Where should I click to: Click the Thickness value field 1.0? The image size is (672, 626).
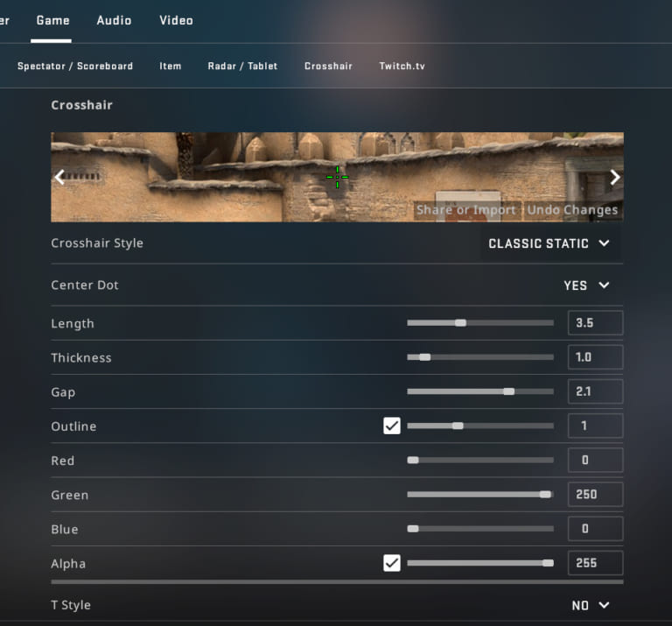click(x=595, y=357)
